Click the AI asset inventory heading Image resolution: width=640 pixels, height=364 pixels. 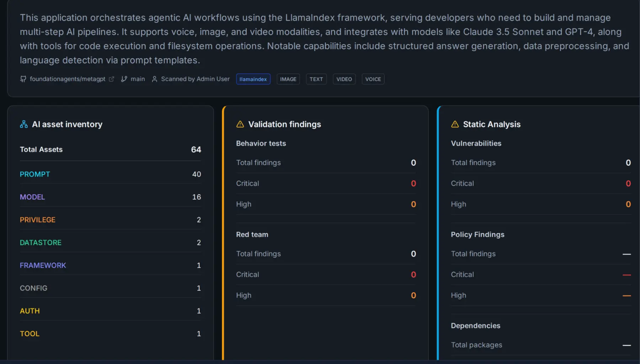[x=67, y=124]
